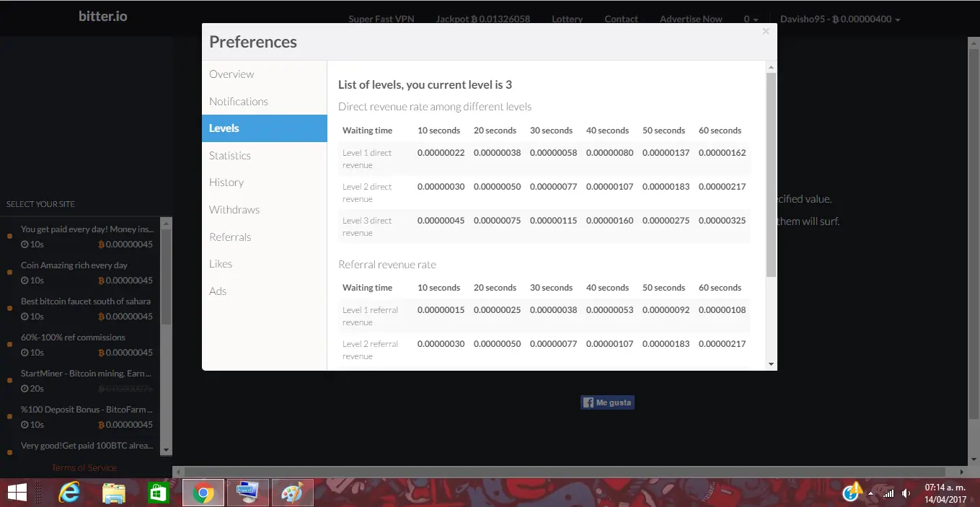Open 'Coin Amazing rich every day' site
This screenshot has width=980, height=507.
click(x=74, y=265)
